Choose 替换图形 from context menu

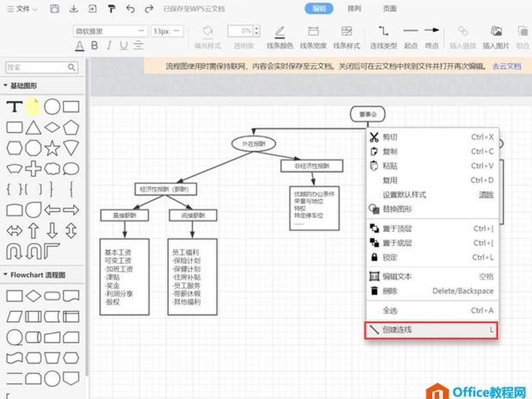point(432,209)
